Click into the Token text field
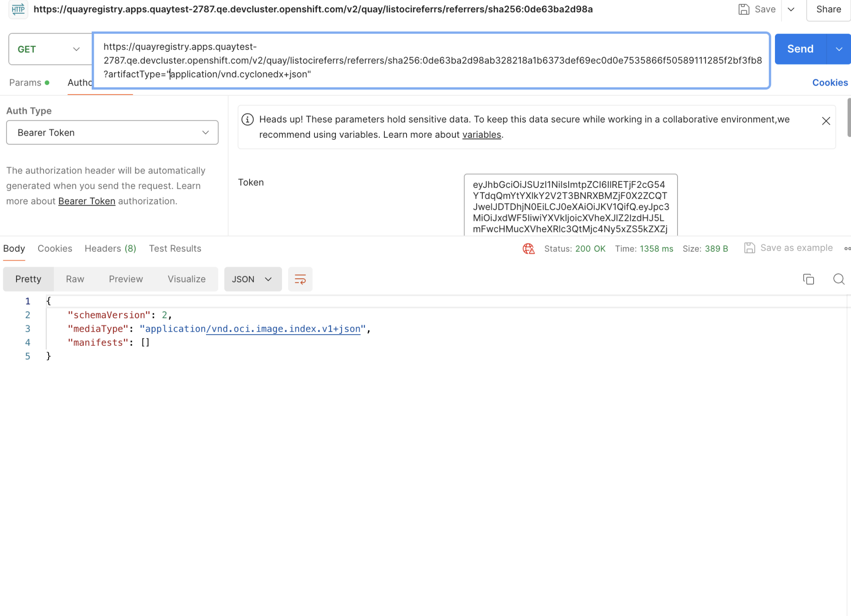The height and width of the screenshot is (616, 851). point(570,206)
